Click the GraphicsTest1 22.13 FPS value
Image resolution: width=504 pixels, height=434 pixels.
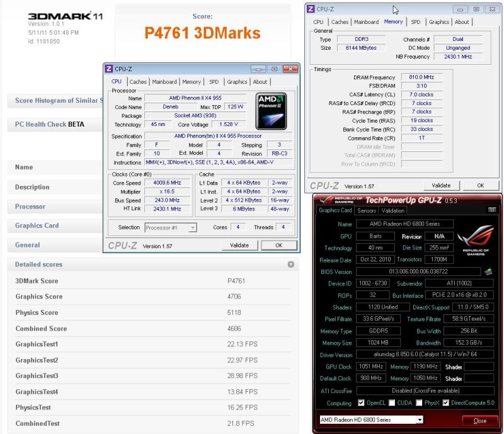pyautogui.click(x=243, y=345)
